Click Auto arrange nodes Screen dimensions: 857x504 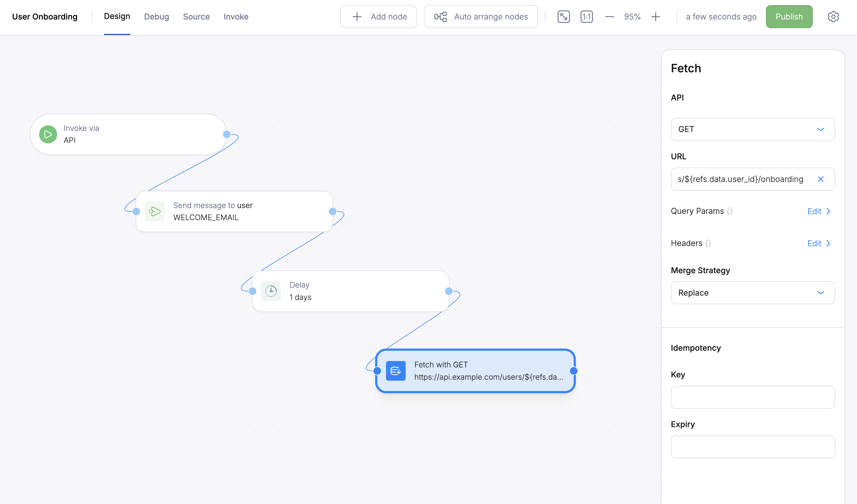pyautogui.click(x=480, y=16)
